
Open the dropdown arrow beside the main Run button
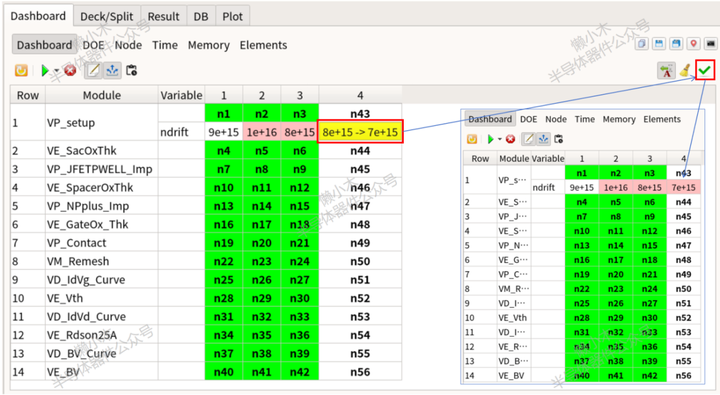click(56, 71)
